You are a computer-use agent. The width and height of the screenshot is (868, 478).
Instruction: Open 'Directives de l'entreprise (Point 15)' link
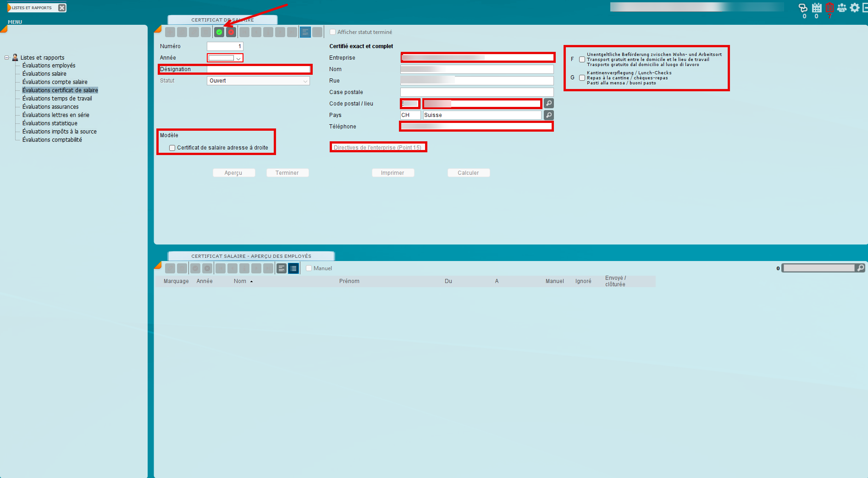(x=377, y=148)
